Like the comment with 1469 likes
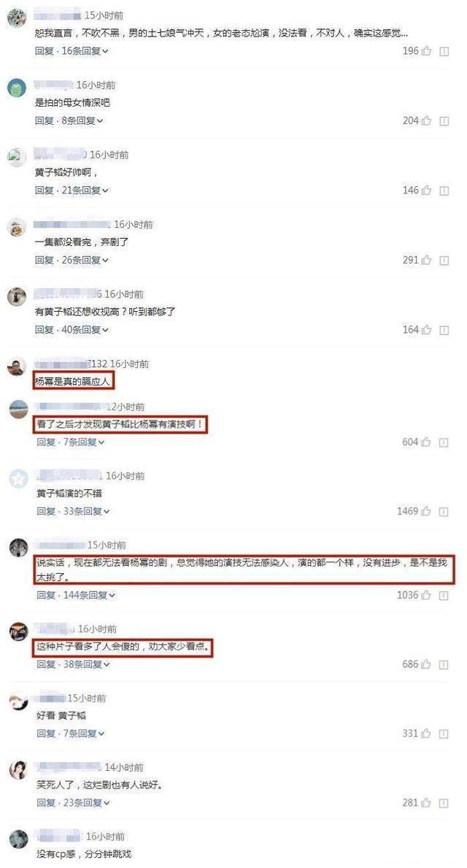This screenshot has width=467, height=868. coord(426,512)
